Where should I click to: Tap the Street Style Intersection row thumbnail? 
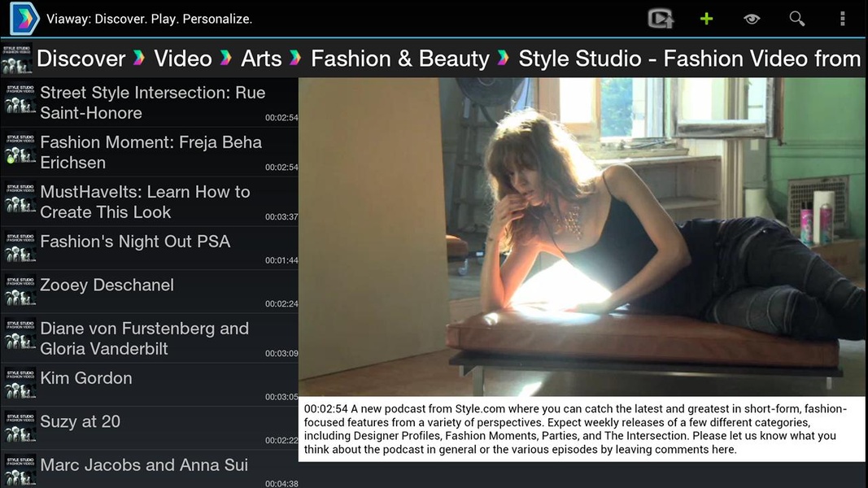[x=20, y=98]
